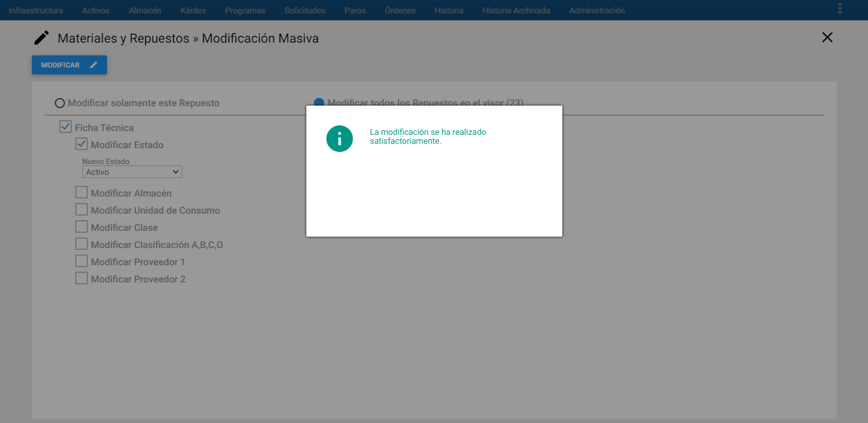Open the Infraestructura menu
868x423 pixels.
(36, 10)
